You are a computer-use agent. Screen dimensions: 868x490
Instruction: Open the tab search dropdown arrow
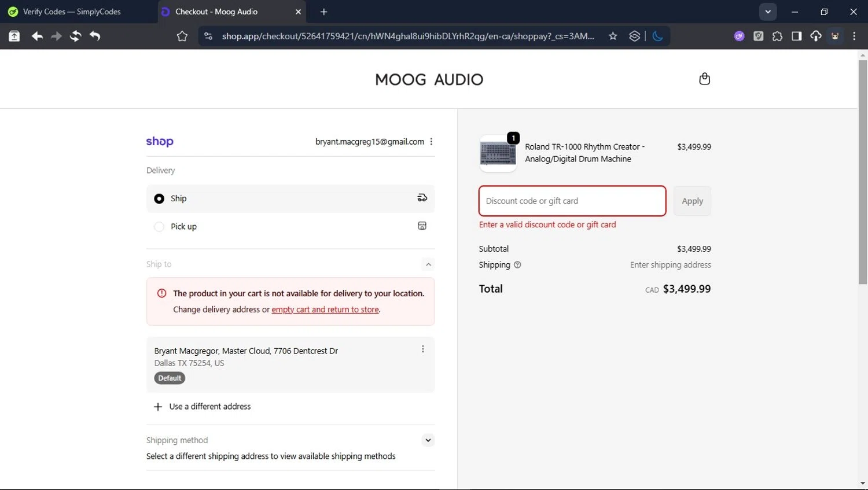(768, 12)
